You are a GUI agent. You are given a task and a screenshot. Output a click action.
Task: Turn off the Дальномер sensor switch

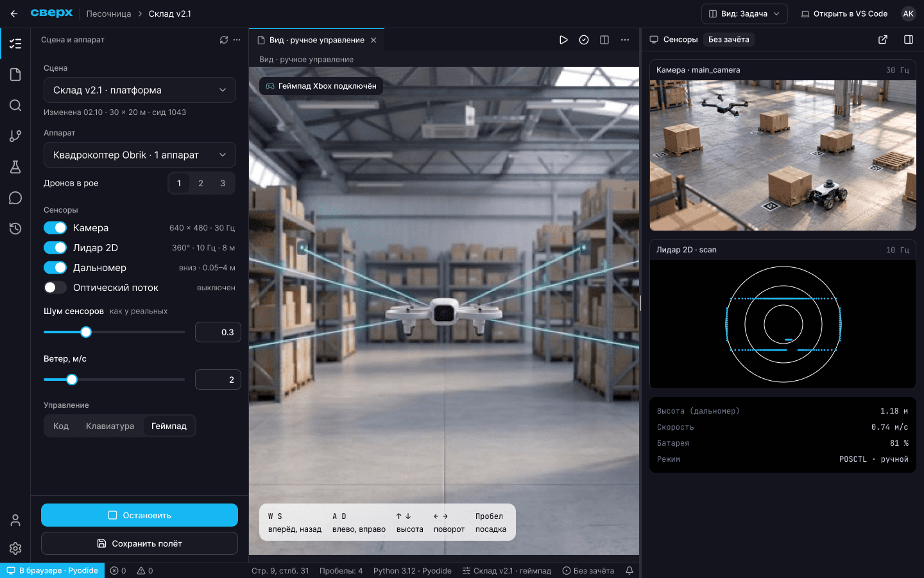pyautogui.click(x=55, y=268)
